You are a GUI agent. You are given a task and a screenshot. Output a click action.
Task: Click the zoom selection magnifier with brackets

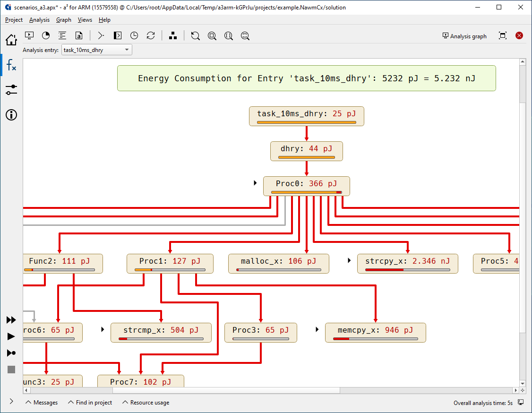point(229,35)
